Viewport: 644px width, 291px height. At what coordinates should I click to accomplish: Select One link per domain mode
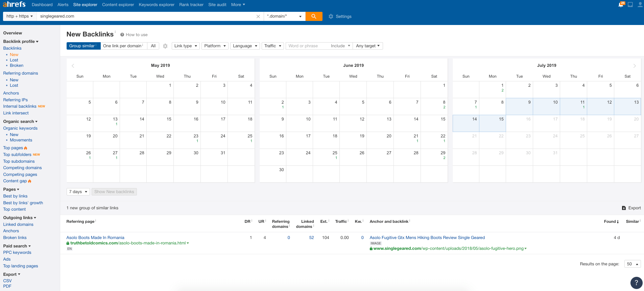tap(124, 46)
